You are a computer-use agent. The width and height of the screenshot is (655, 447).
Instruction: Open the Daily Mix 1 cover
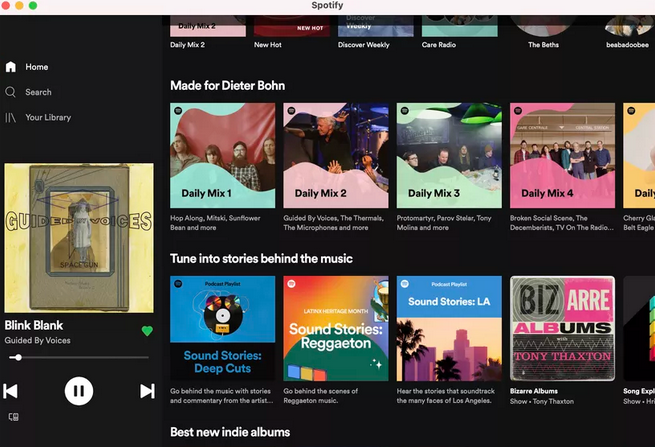tap(223, 155)
